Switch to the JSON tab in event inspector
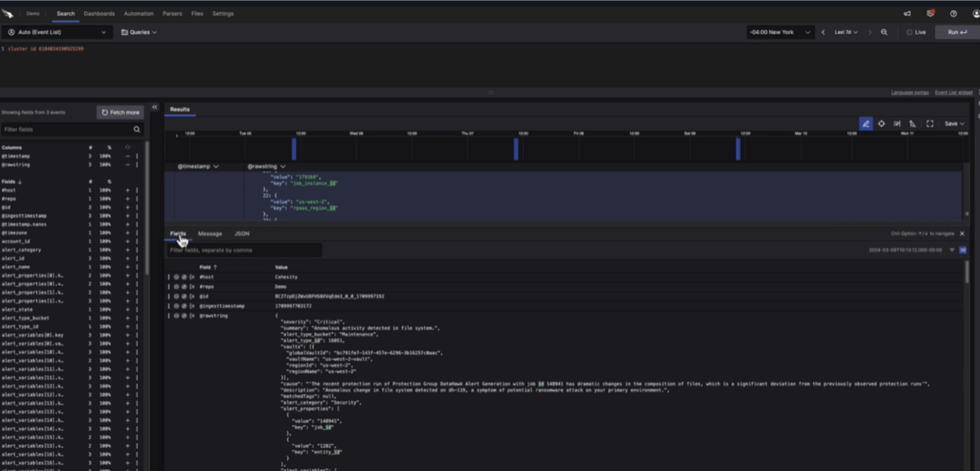Image resolution: width=980 pixels, height=471 pixels. (x=241, y=234)
